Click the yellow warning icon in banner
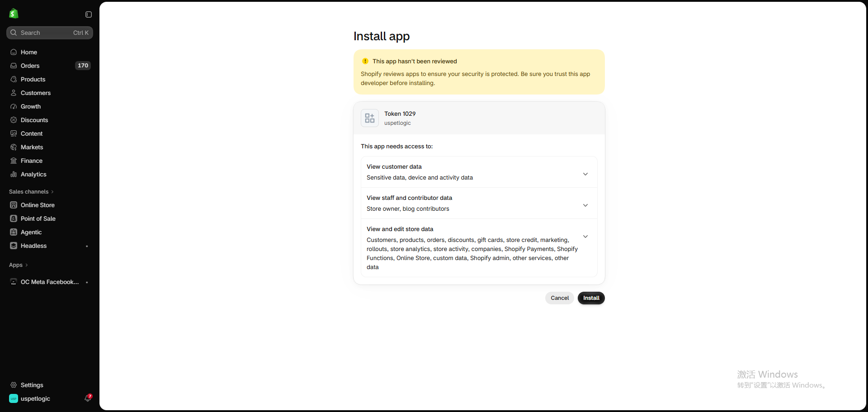868x412 pixels. point(365,61)
